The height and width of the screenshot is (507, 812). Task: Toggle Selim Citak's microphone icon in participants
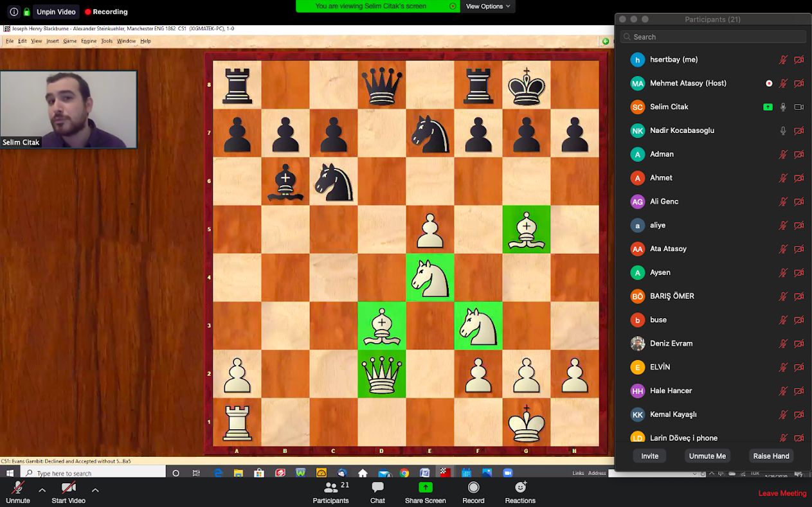tap(782, 107)
